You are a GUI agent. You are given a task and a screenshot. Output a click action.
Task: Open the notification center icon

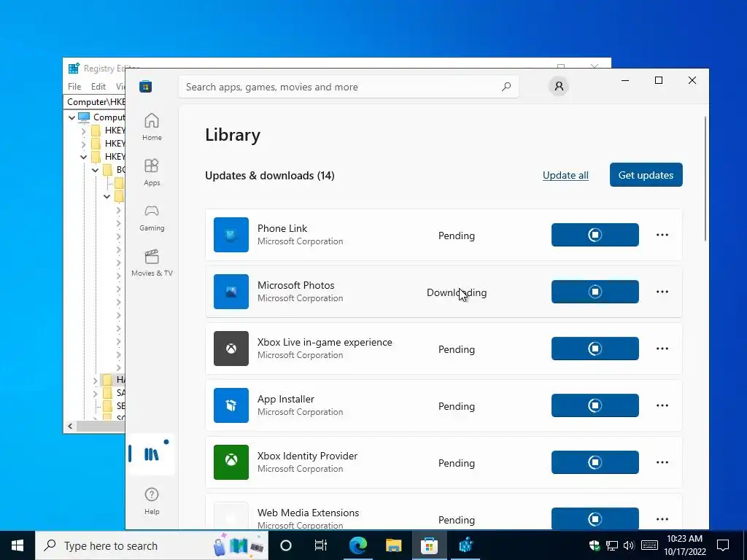point(723,545)
